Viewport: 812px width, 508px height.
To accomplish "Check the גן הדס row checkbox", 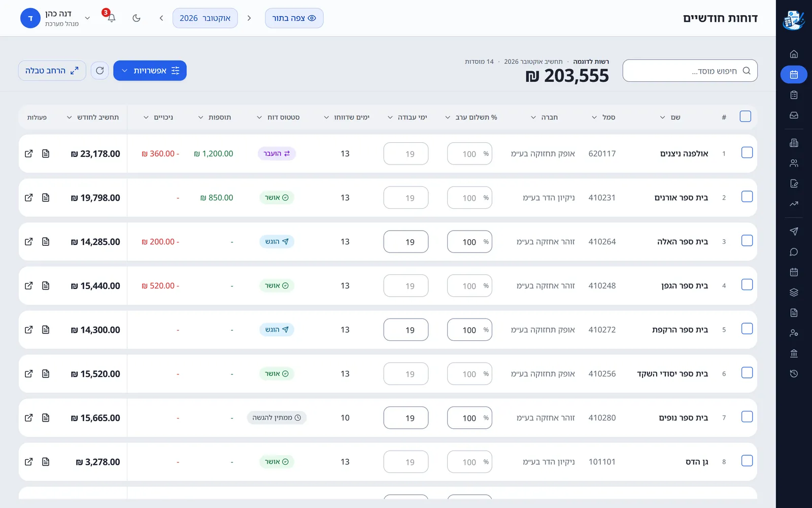I will point(747,461).
